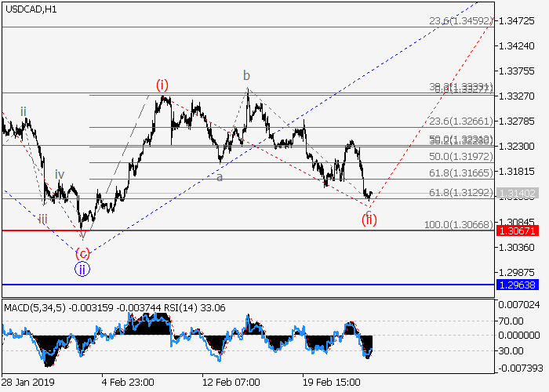The image size is (549, 392).
Task: Click the red wave (i) label
Action: (162, 85)
